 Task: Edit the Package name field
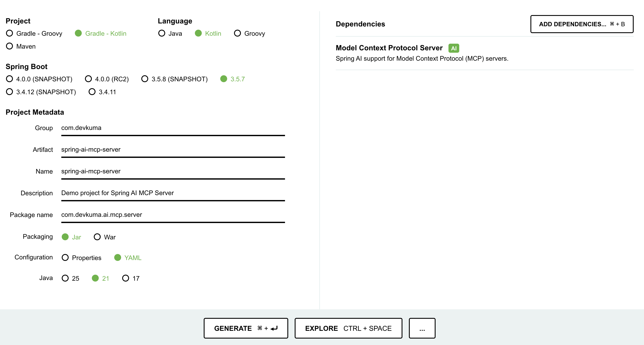[x=173, y=214]
